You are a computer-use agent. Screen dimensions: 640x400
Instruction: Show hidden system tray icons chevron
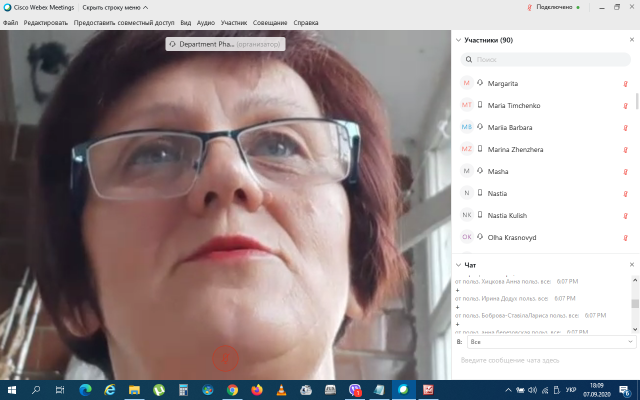click(508, 390)
